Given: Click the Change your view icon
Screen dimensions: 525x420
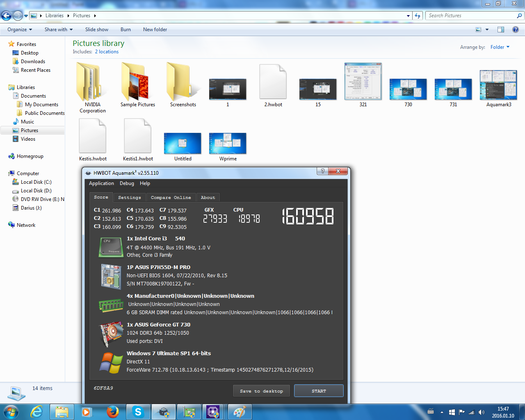Looking at the screenshot, I should 478,30.
